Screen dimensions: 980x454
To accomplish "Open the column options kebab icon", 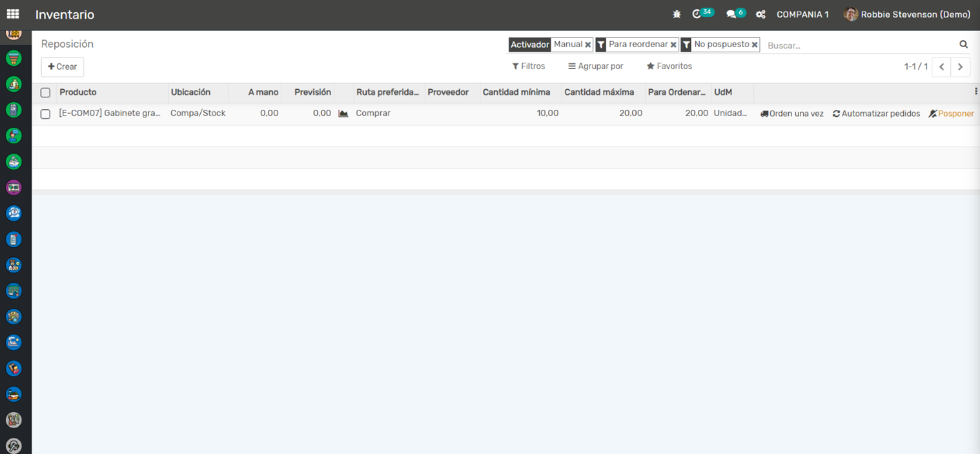I will (975, 92).
